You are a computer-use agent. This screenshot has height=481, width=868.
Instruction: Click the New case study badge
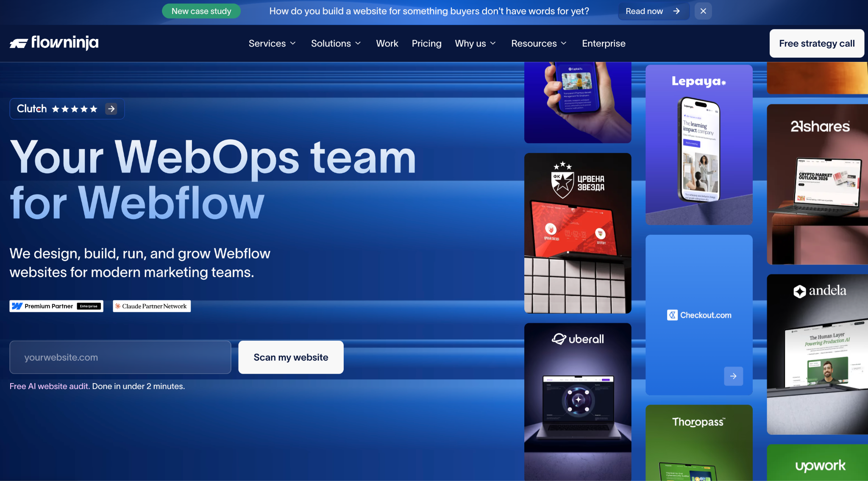click(x=201, y=11)
